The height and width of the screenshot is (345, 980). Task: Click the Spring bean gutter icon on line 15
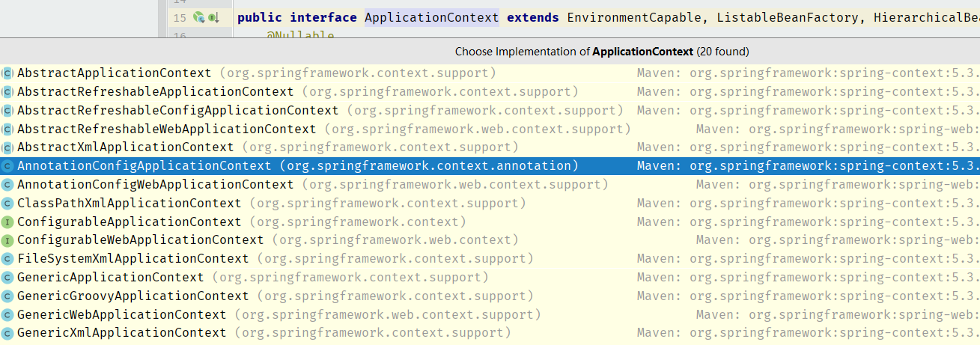[x=199, y=17]
